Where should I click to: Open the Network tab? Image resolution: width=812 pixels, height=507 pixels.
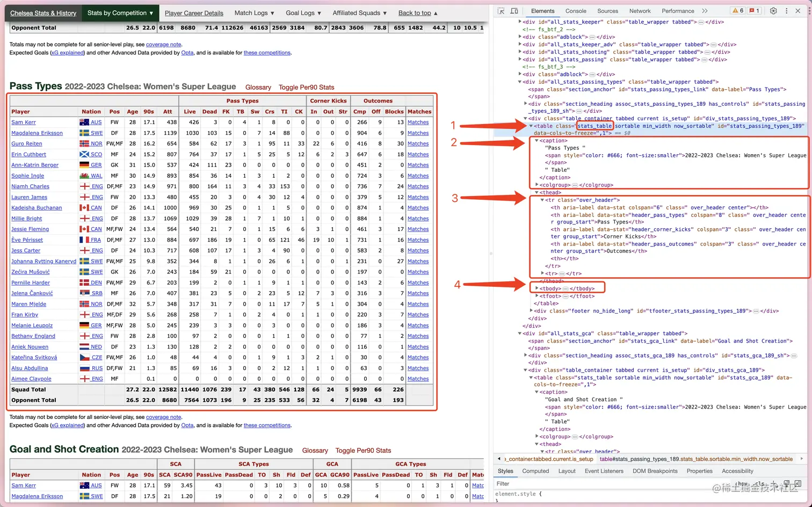(640, 11)
